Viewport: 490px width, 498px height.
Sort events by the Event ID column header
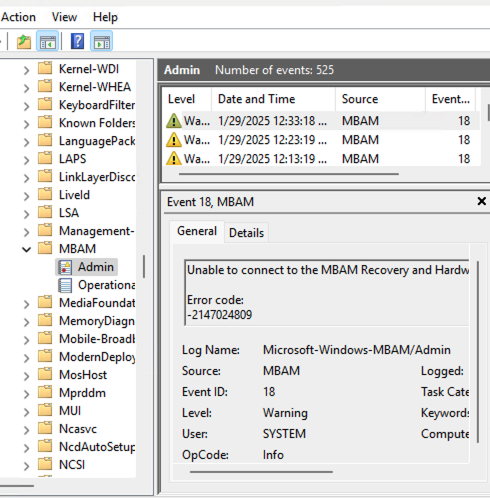[x=451, y=99]
